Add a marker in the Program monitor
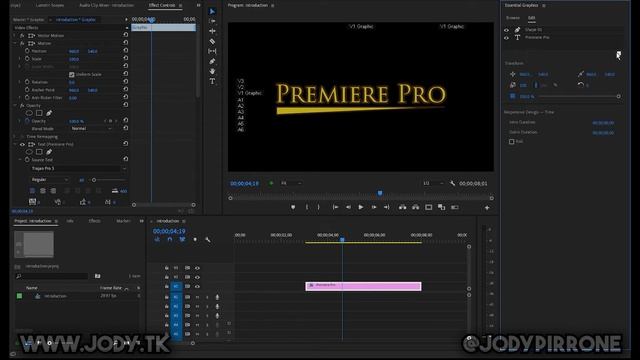Viewport: 640px width, 360px height. pyautogui.click(x=293, y=207)
